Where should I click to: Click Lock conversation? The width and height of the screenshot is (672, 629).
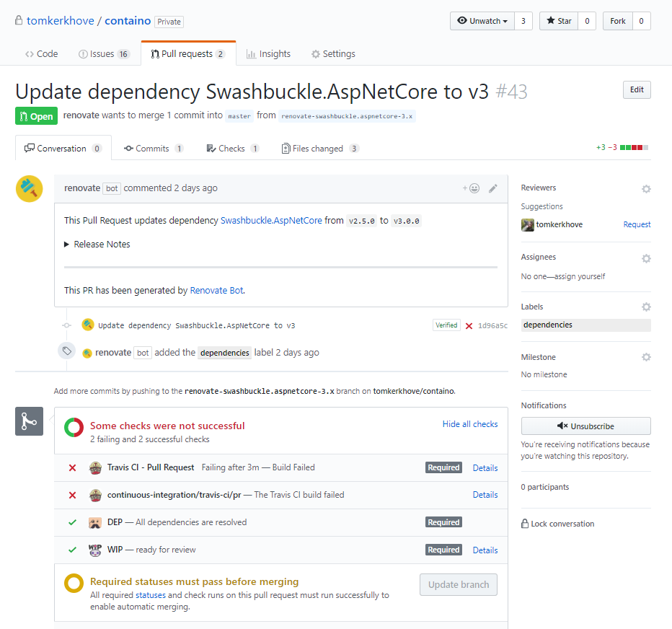[x=557, y=524]
